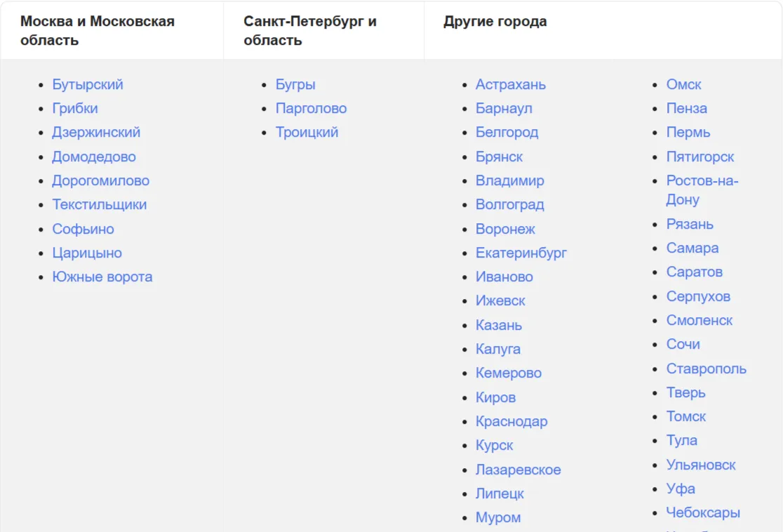Image resolution: width=783 pixels, height=532 pixels.
Task: Choose the Сочи city link
Action: (683, 344)
